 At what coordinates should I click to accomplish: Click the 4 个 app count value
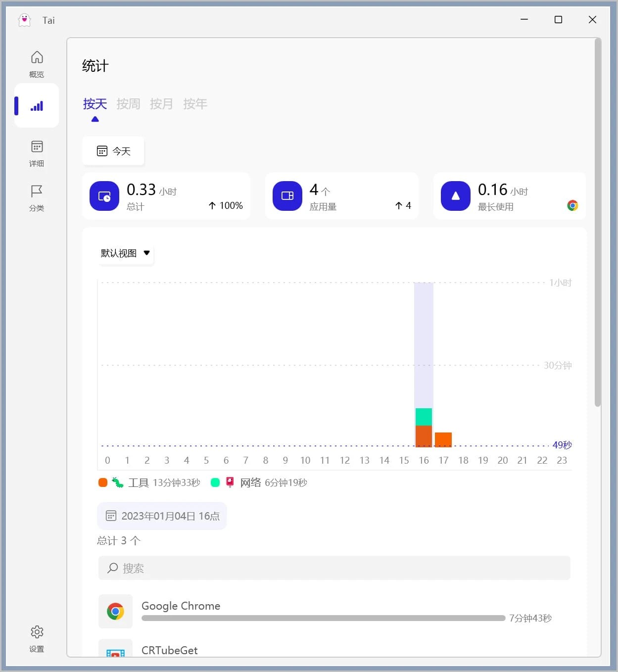320,190
